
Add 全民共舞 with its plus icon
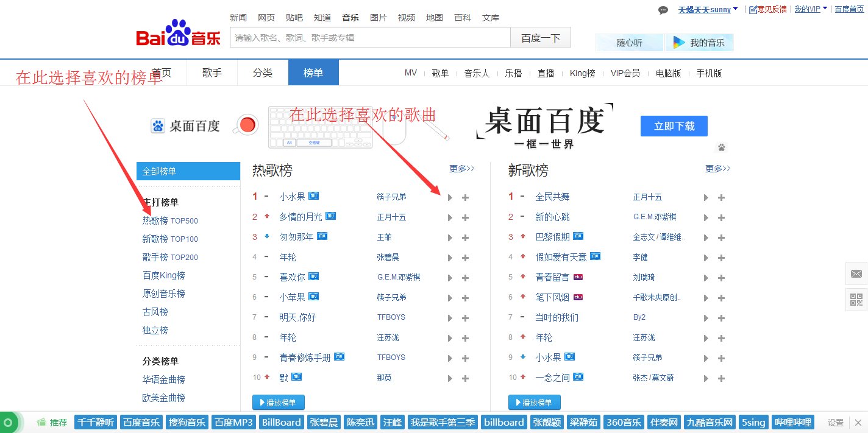[x=721, y=197]
